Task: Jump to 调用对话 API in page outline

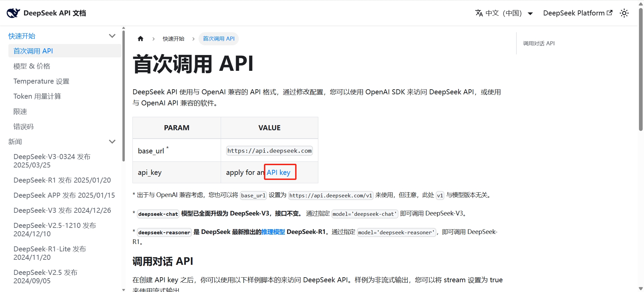Action: tap(539, 43)
